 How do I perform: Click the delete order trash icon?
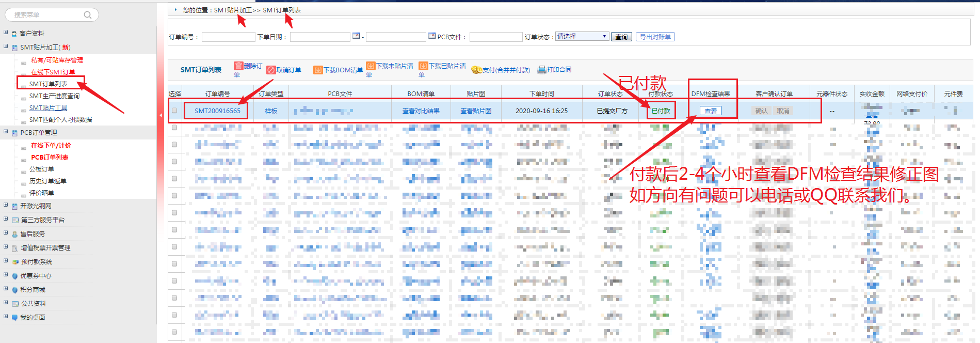click(238, 66)
